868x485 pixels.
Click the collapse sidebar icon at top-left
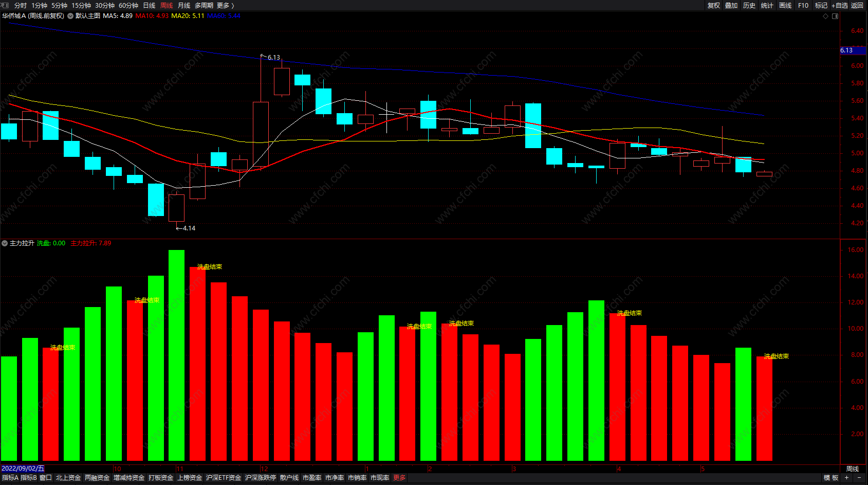point(5,5)
